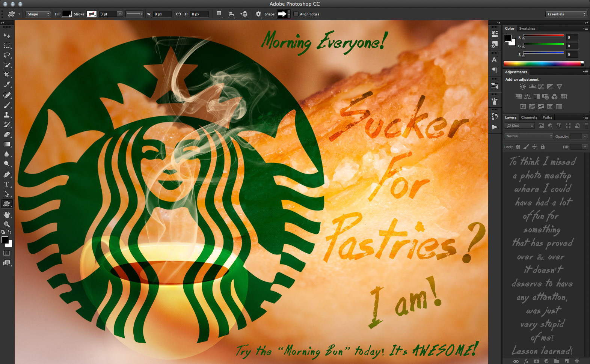The height and width of the screenshot is (364, 590).
Task: Select the Move tool
Action: [7, 35]
